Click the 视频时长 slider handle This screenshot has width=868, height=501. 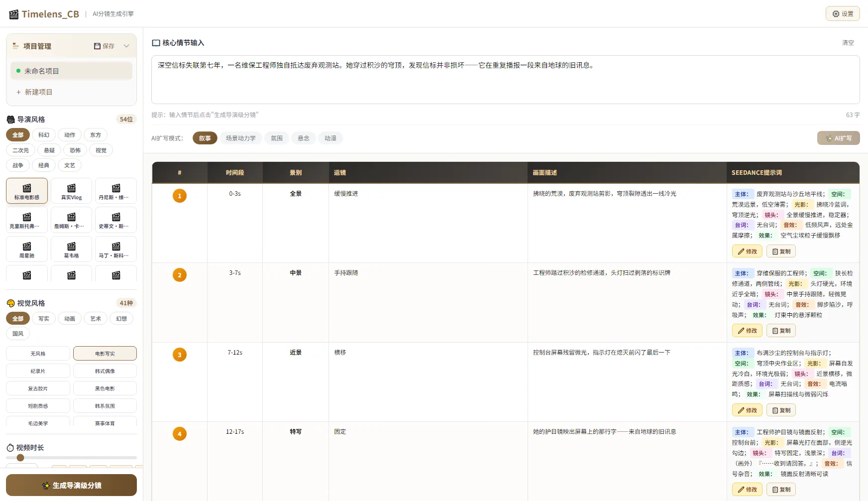(x=20, y=458)
